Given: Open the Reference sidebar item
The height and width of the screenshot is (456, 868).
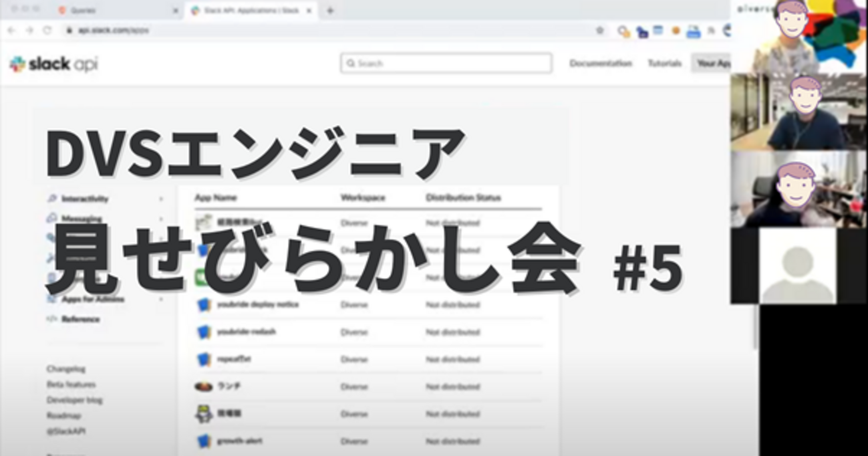Looking at the screenshot, I should coord(80,319).
